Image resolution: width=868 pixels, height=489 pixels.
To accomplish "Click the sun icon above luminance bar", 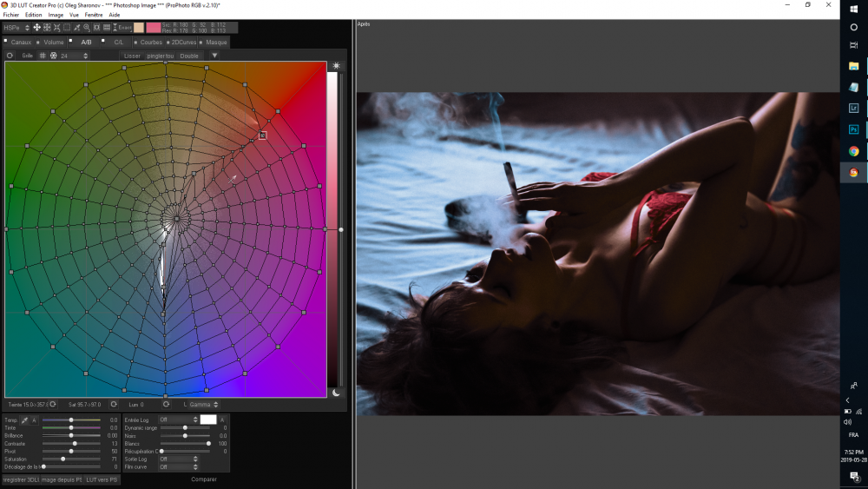I will point(337,66).
